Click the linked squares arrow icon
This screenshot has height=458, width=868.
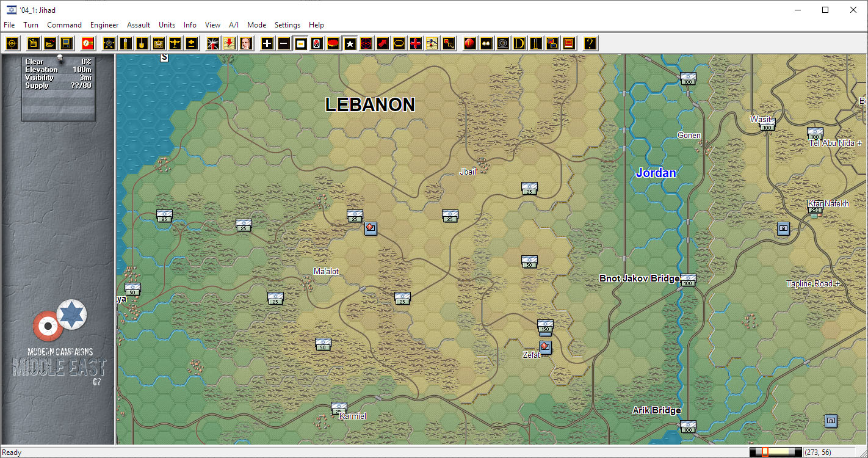(x=449, y=43)
